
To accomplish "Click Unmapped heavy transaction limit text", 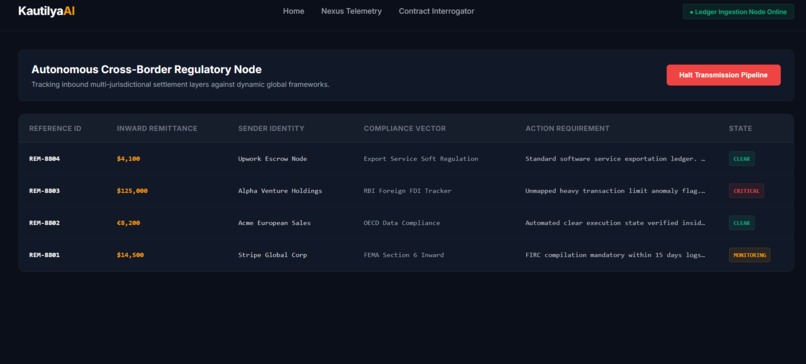I will pos(615,191).
